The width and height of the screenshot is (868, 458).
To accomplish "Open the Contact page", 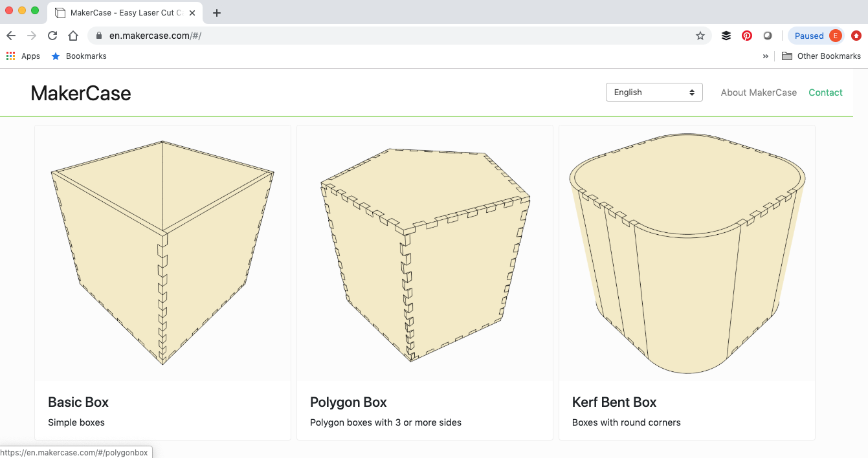I will click(825, 92).
